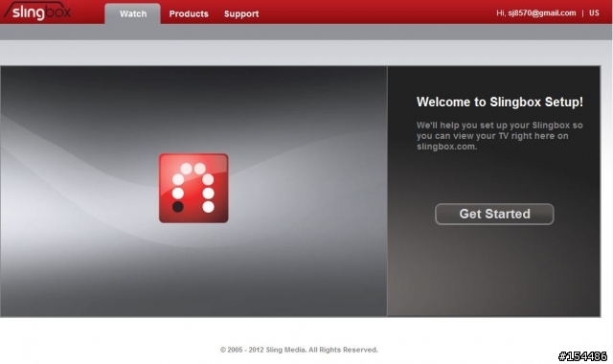Image resolution: width=613 pixels, height=364 pixels.
Task: Click the Sling Media copyright notice
Action: (299, 350)
